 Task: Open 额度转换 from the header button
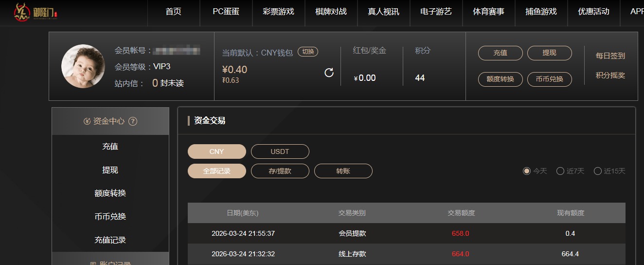[x=501, y=79]
